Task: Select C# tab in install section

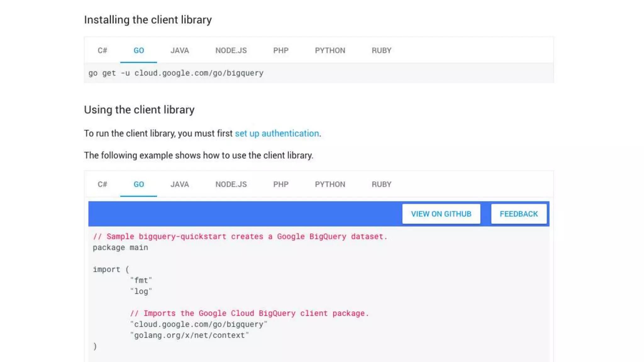Action: tap(102, 51)
